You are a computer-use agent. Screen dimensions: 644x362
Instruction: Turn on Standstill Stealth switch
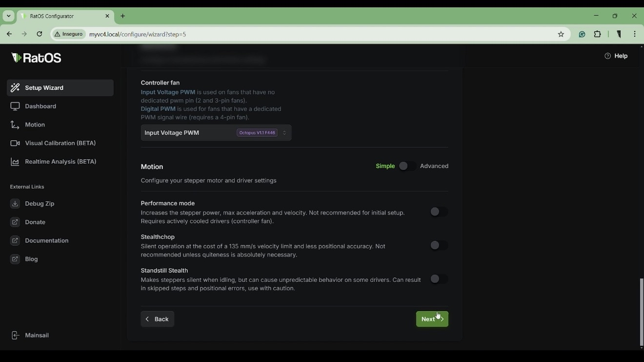[439, 279]
